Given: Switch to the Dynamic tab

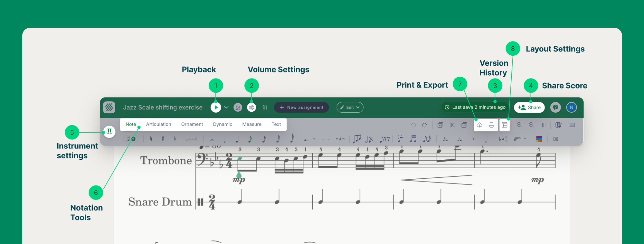Looking at the screenshot, I should [223, 124].
